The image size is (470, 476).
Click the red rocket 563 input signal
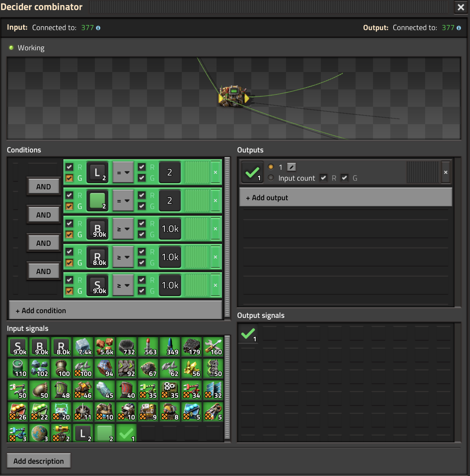pos(148,347)
